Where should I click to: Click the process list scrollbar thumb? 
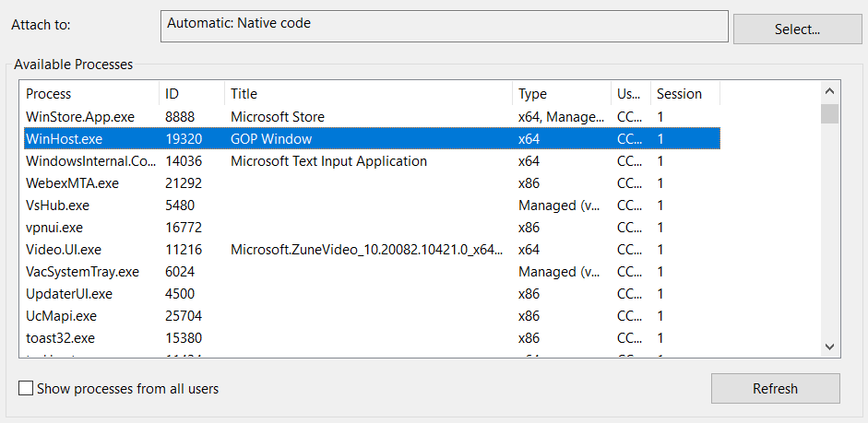(829, 113)
